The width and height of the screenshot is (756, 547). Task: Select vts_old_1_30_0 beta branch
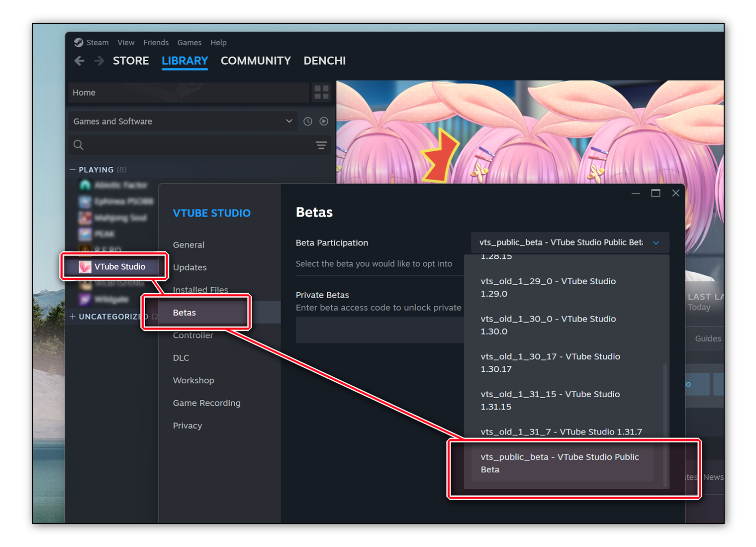click(548, 325)
